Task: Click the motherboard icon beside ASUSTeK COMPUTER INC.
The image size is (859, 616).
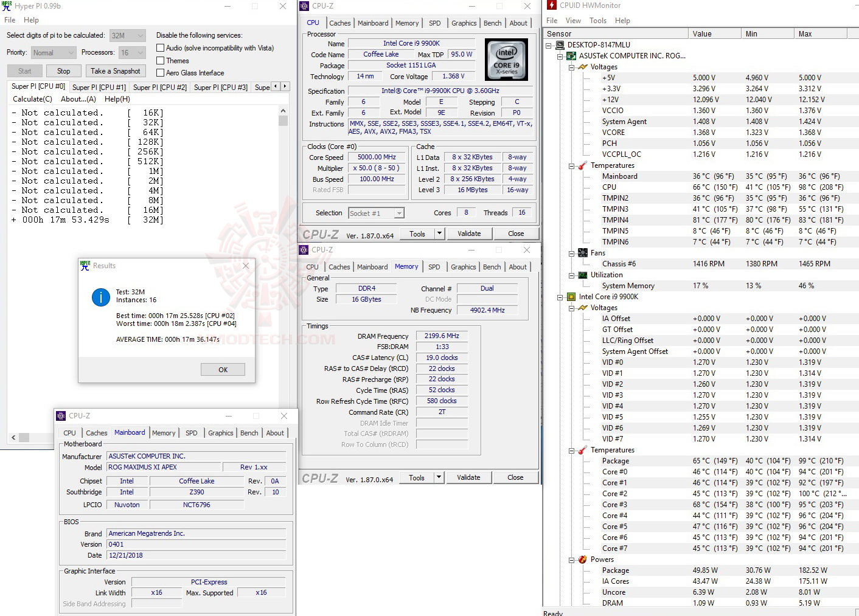Action: coord(571,56)
